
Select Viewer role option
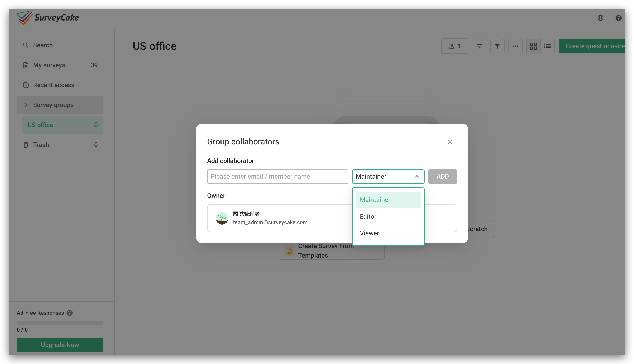point(388,233)
